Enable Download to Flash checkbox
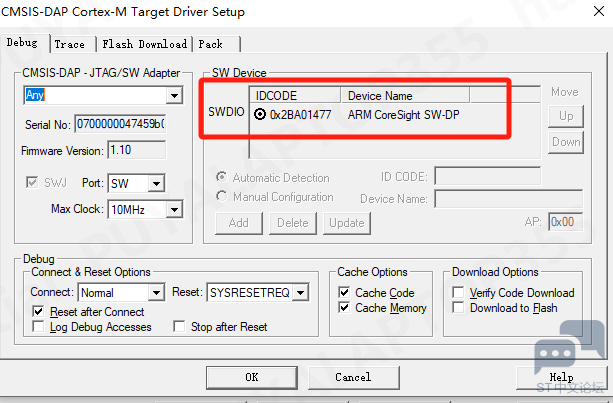This screenshot has width=613, height=403. (458, 308)
